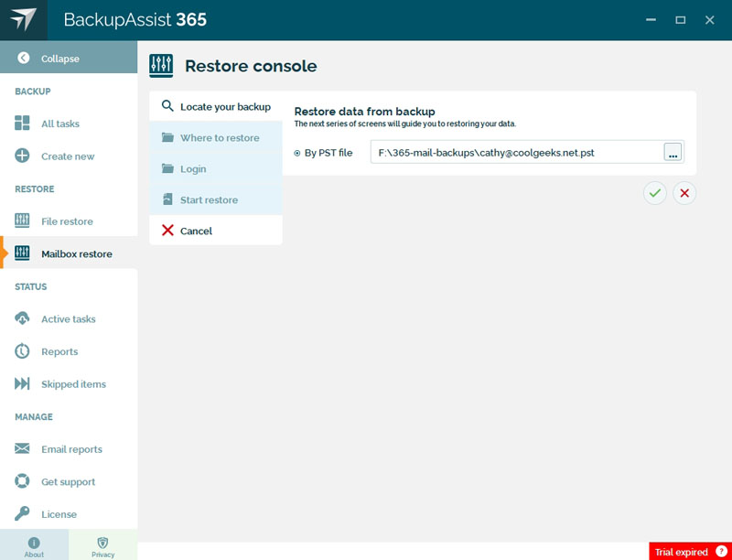The image size is (732, 560).
Task: Click the Restore data from backup heading
Action: click(364, 111)
